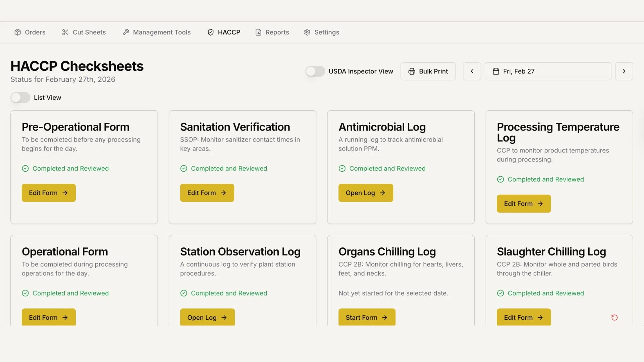The width and height of the screenshot is (644, 362).
Task: Edit the Processing Temperature Log form
Action: pyautogui.click(x=524, y=203)
